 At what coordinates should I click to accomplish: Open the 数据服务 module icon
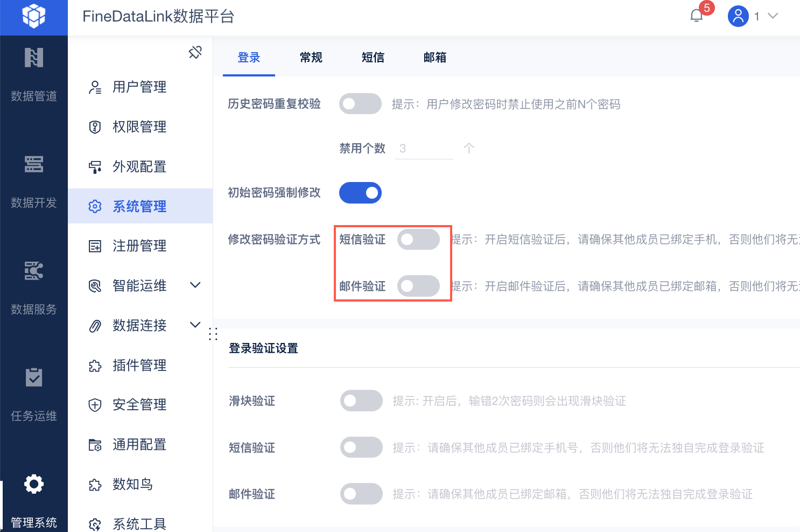33,271
